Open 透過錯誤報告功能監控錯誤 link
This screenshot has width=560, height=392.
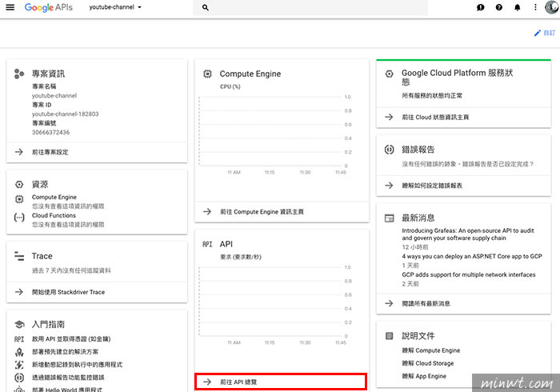click(x=68, y=378)
